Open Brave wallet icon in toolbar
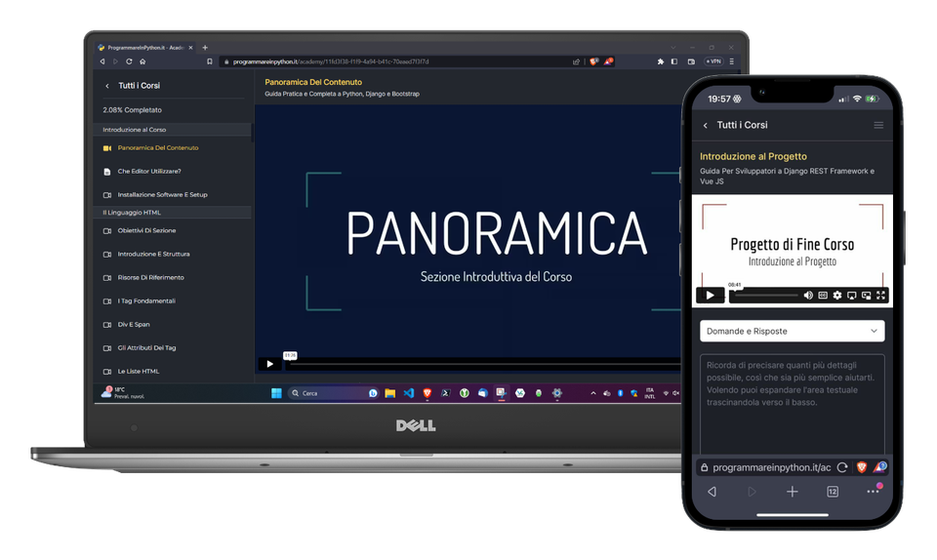The height and width of the screenshot is (560, 937). pos(691,61)
